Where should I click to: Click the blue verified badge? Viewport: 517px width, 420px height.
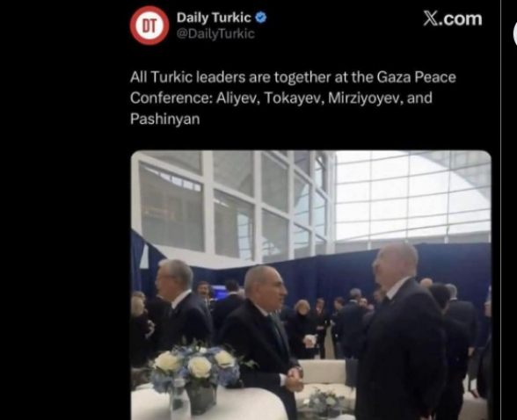[x=261, y=18]
